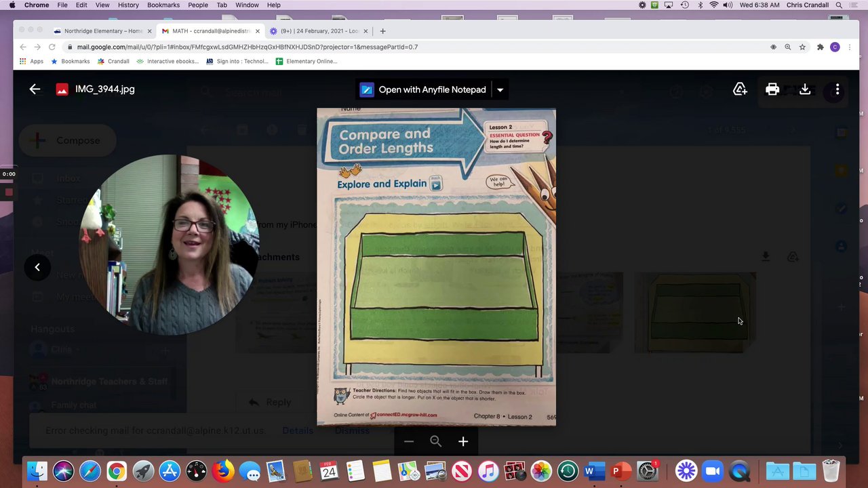Screen dimensions: 868x488
Task: Open the File menu
Action: click(62, 5)
